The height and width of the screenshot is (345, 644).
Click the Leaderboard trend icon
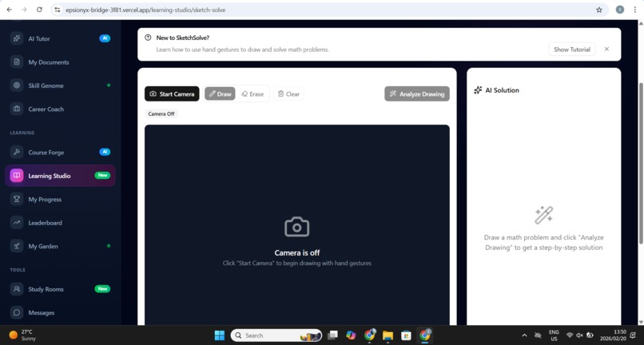coord(17,223)
